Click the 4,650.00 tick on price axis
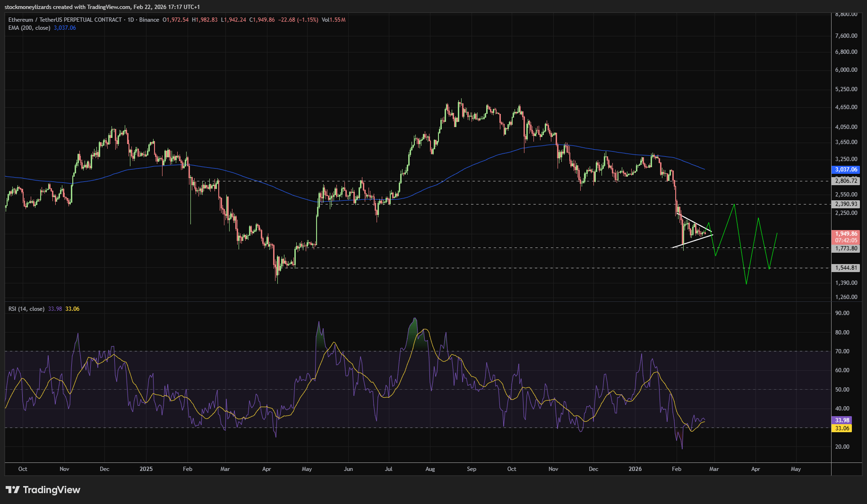The width and height of the screenshot is (867, 504). [x=846, y=107]
